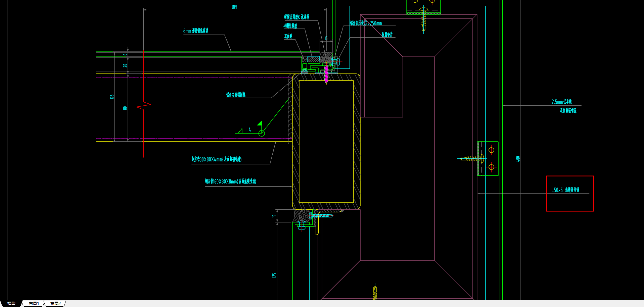Select the '铝合金玻璃副框' annotation label

236,95
